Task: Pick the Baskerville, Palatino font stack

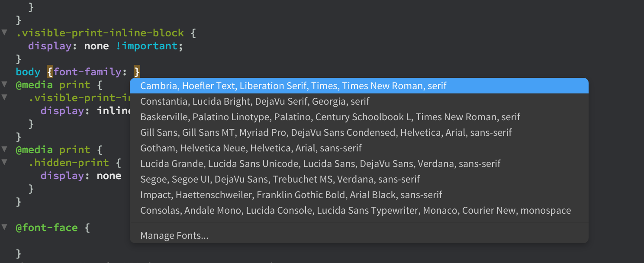Action: point(330,117)
